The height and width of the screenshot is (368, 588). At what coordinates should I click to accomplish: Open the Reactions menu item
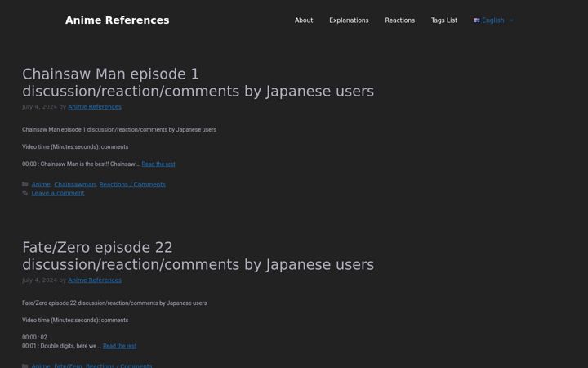click(399, 20)
